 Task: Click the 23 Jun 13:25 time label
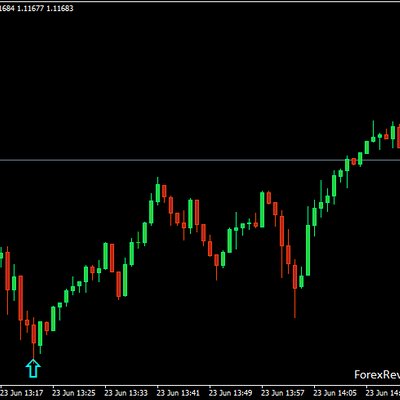pyautogui.click(x=74, y=392)
